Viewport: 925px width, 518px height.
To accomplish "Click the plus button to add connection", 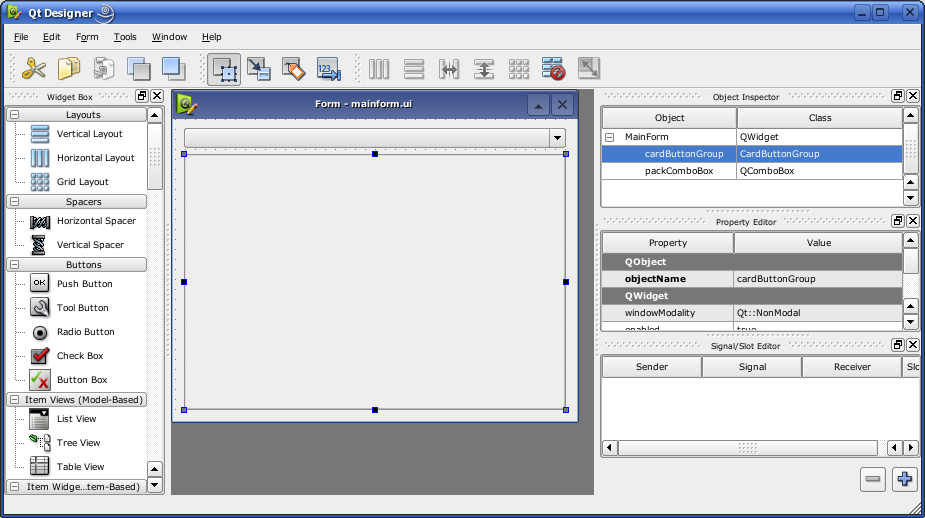I will [904, 479].
